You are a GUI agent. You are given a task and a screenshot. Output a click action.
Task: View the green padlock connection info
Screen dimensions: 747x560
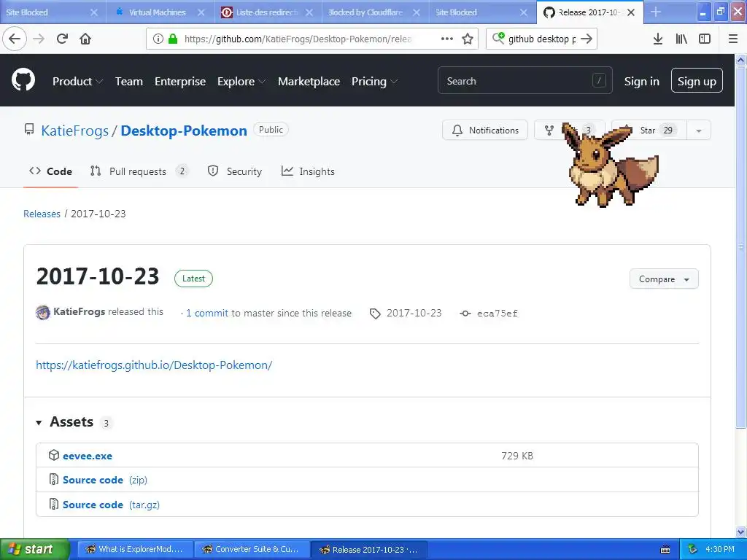[173, 39]
